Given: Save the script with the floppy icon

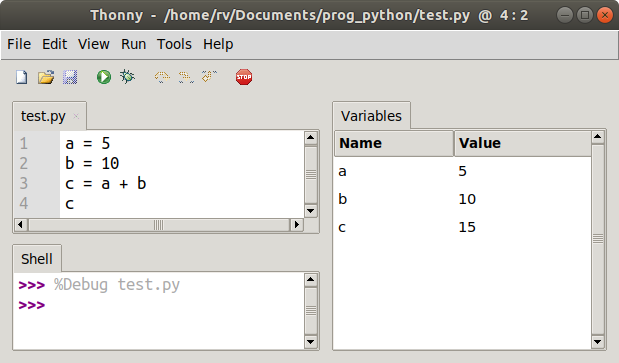Looking at the screenshot, I should pyautogui.click(x=70, y=77).
